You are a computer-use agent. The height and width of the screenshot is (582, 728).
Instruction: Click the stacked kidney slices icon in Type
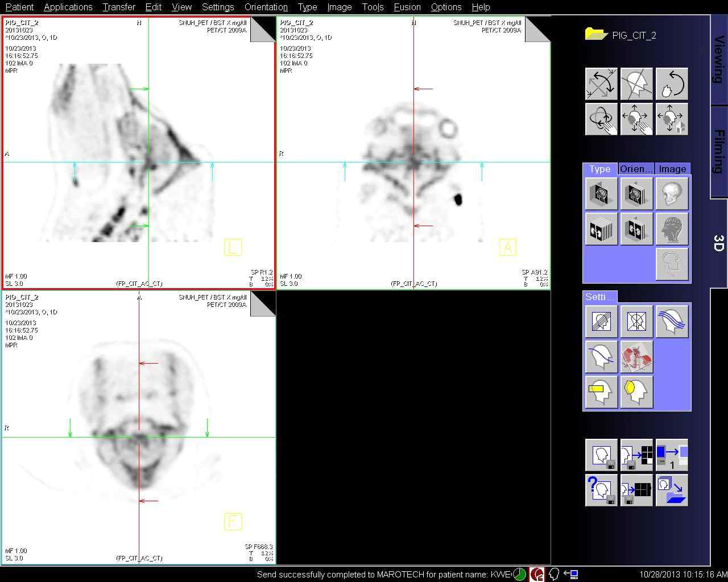point(601,229)
